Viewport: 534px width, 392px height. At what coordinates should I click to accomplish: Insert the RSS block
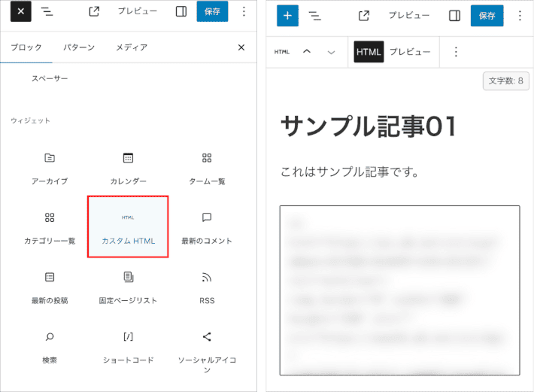point(207,287)
